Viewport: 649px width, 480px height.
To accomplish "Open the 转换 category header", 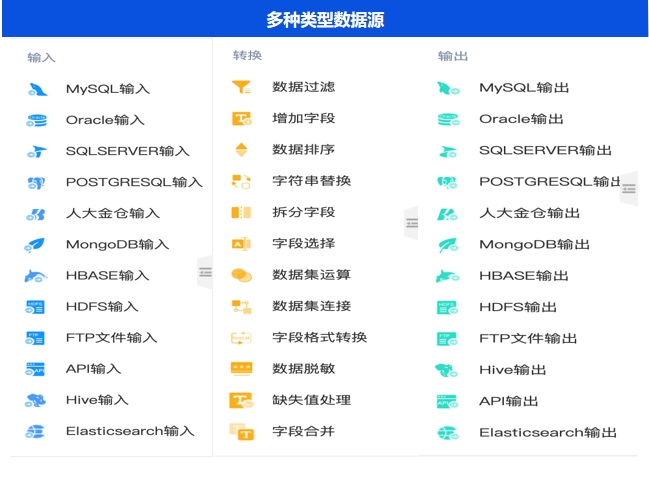I will [247, 56].
